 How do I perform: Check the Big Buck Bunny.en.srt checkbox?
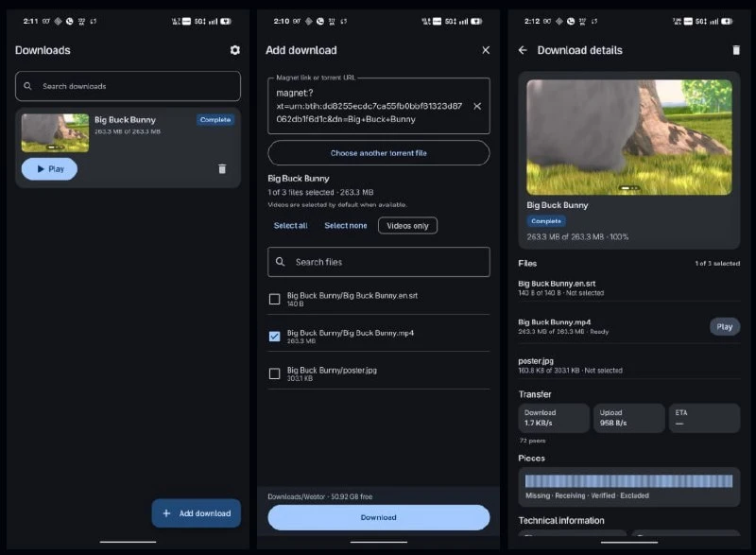(x=274, y=299)
